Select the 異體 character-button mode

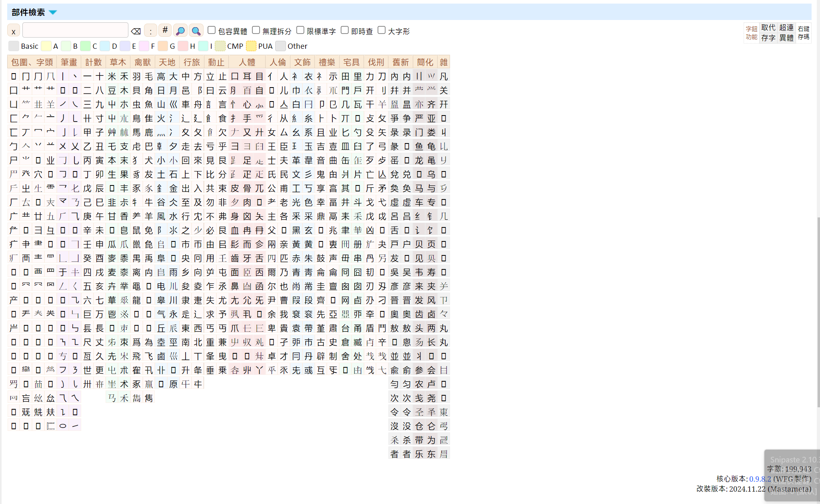pyautogui.click(x=786, y=38)
